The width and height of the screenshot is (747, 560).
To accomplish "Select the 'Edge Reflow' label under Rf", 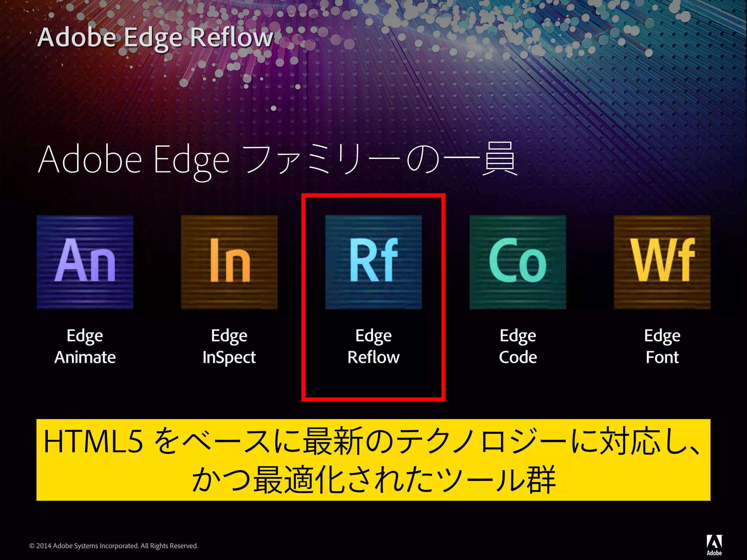I will point(373,346).
